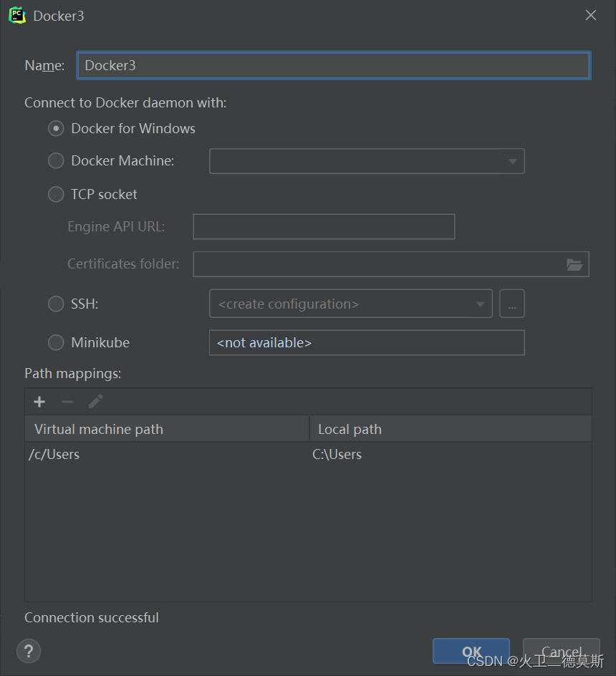Enable the TCP socket connection

(56, 194)
